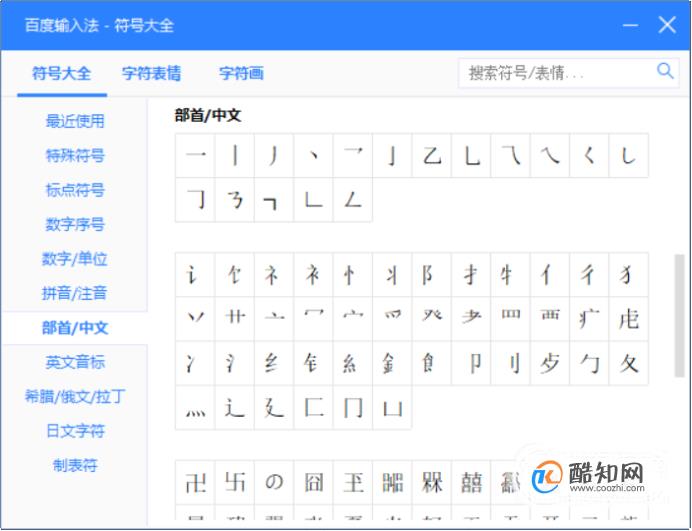This screenshot has width=692, height=531.
Task: Insert the 糹 traditional silk radical
Action: tap(353, 363)
